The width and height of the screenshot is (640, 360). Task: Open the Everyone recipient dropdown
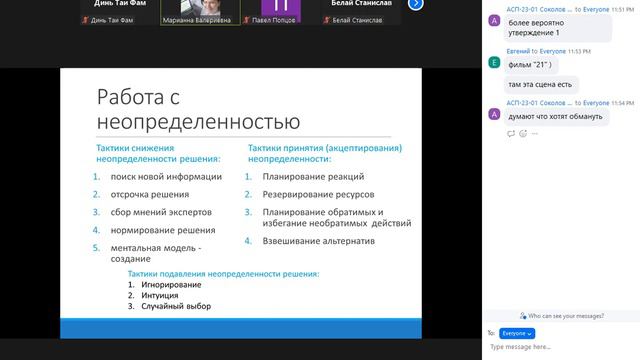(x=517, y=333)
